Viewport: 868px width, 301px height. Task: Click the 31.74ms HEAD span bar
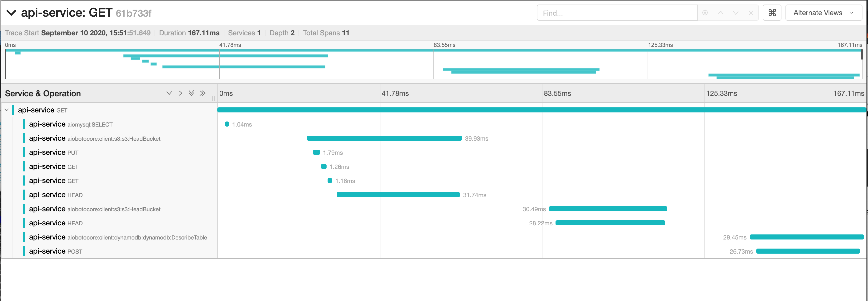[398, 195]
